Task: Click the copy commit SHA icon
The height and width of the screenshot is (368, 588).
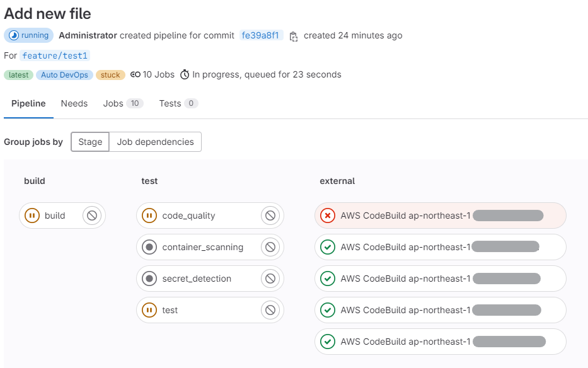Action: pos(292,36)
